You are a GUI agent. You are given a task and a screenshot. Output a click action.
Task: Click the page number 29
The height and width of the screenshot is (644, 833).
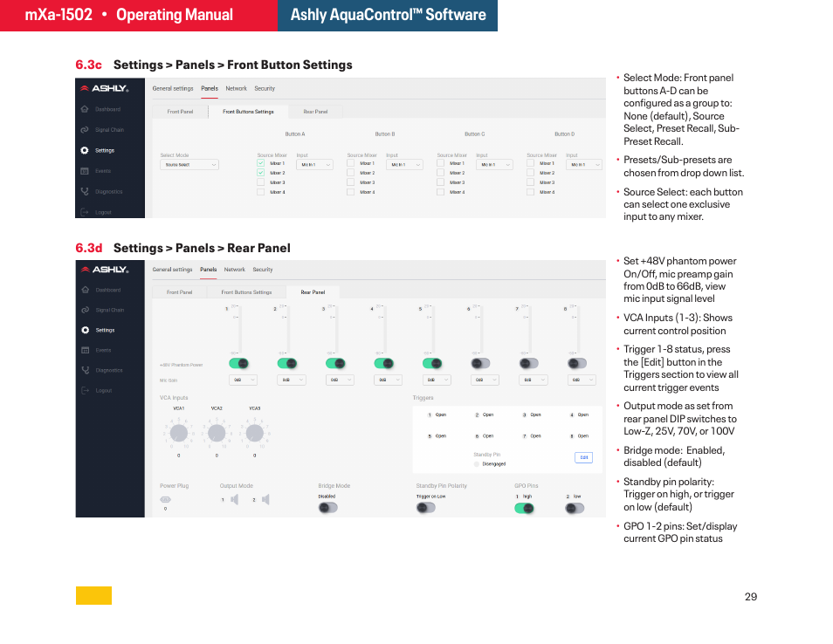(x=751, y=597)
